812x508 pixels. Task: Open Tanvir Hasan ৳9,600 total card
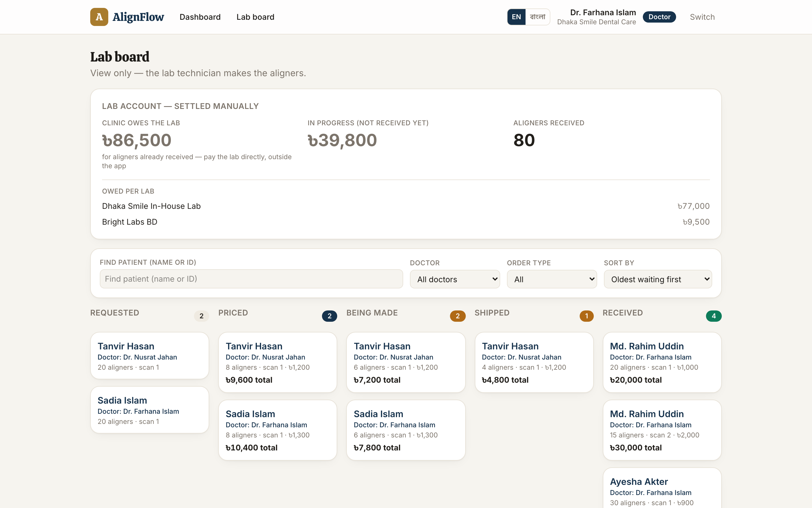tap(277, 363)
